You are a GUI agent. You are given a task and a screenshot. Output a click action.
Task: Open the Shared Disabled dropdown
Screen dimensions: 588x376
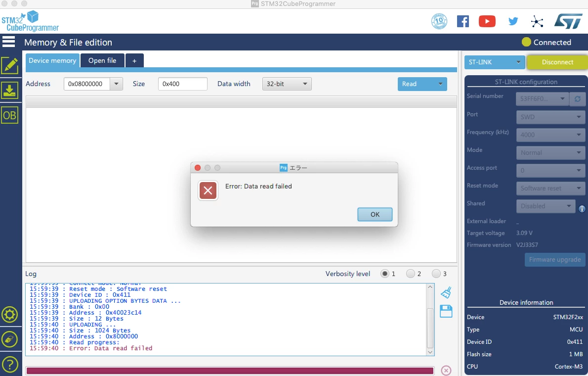click(546, 206)
